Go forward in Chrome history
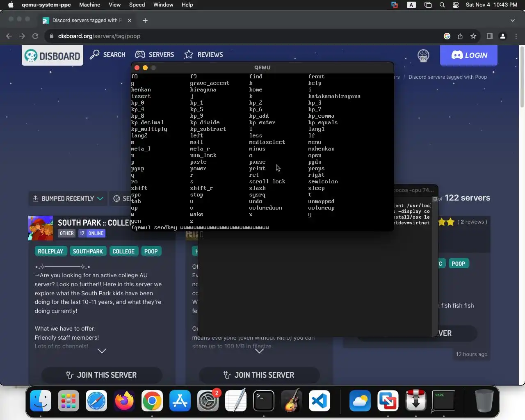This screenshot has width=525, height=420. tap(22, 36)
